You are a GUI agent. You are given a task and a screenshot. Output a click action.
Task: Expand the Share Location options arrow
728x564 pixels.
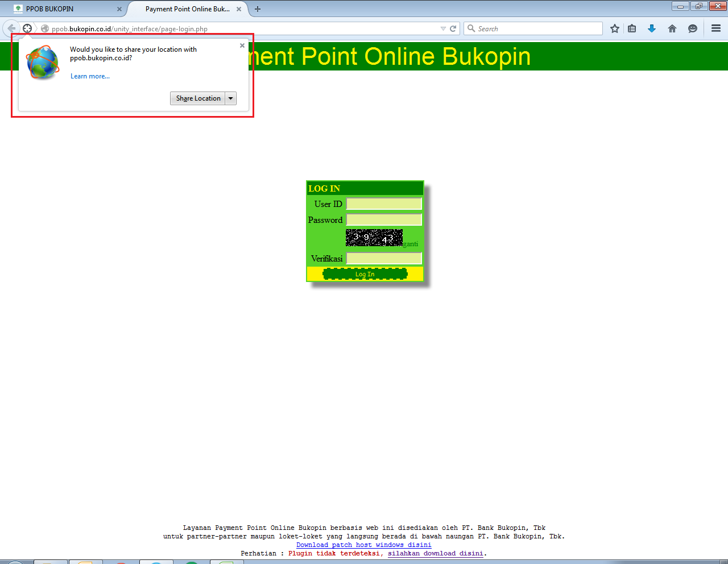click(x=231, y=98)
